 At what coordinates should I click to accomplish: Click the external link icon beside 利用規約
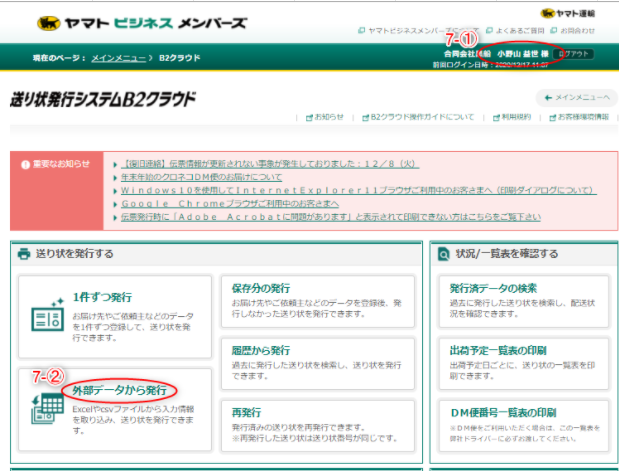(x=496, y=118)
